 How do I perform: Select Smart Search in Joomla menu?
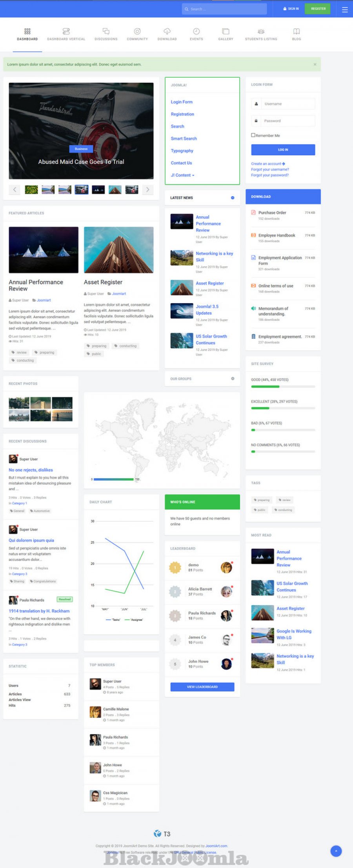tap(184, 138)
